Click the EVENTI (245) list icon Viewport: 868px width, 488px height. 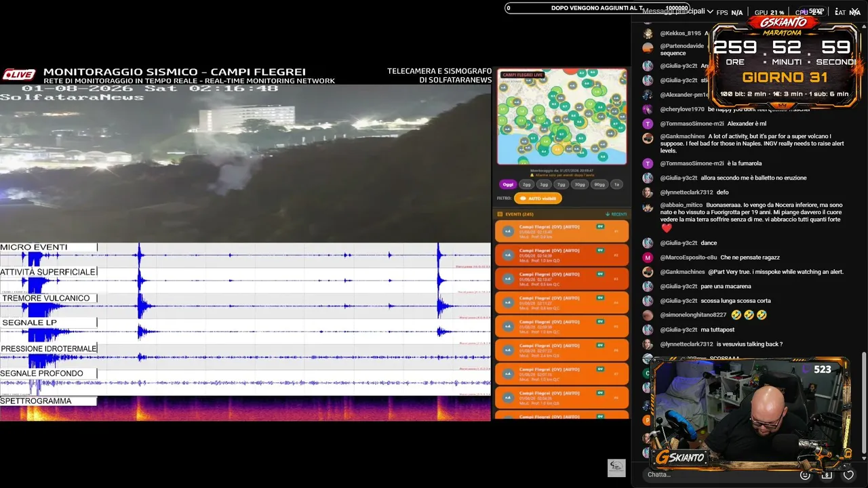[500, 214]
